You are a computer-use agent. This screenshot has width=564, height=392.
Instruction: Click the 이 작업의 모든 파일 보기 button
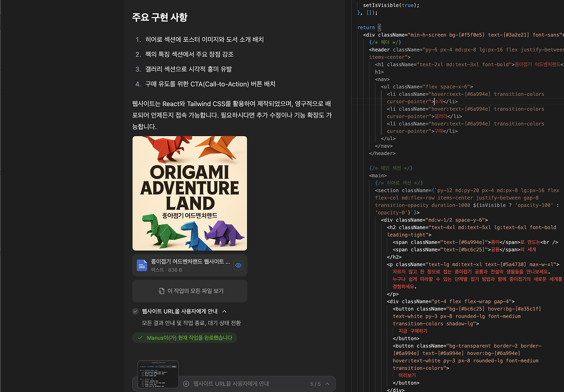point(189,291)
